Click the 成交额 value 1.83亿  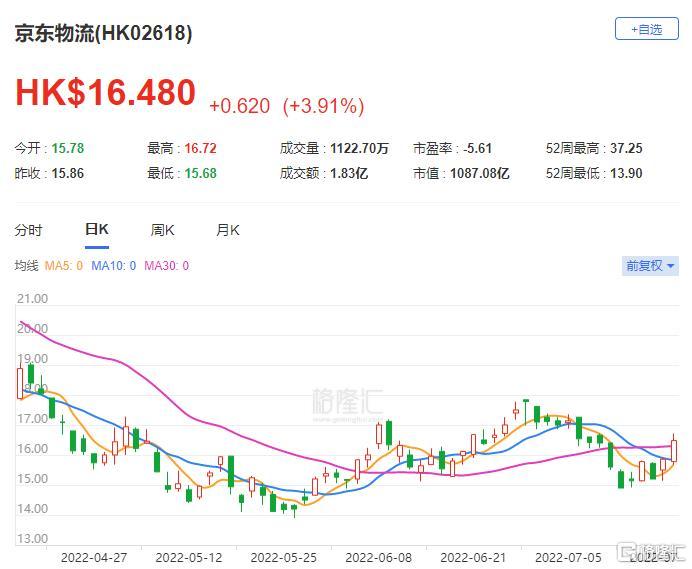pyautogui.click(x=349, y=173)
